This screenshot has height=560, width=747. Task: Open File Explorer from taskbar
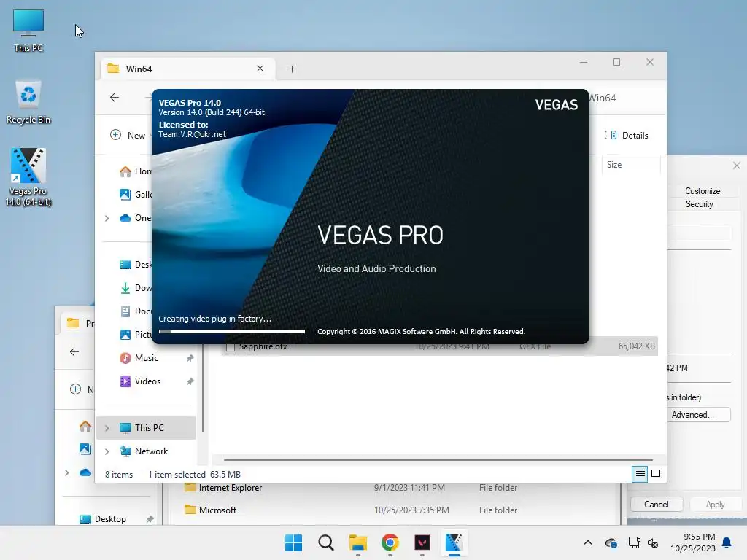pyautogui.click(x=357, y=542)
